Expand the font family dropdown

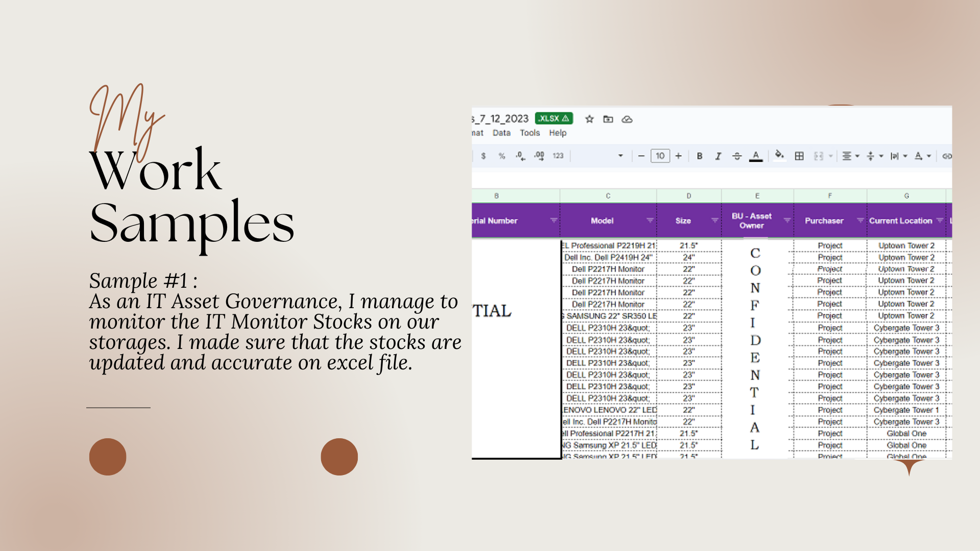[x=621, y=156]
